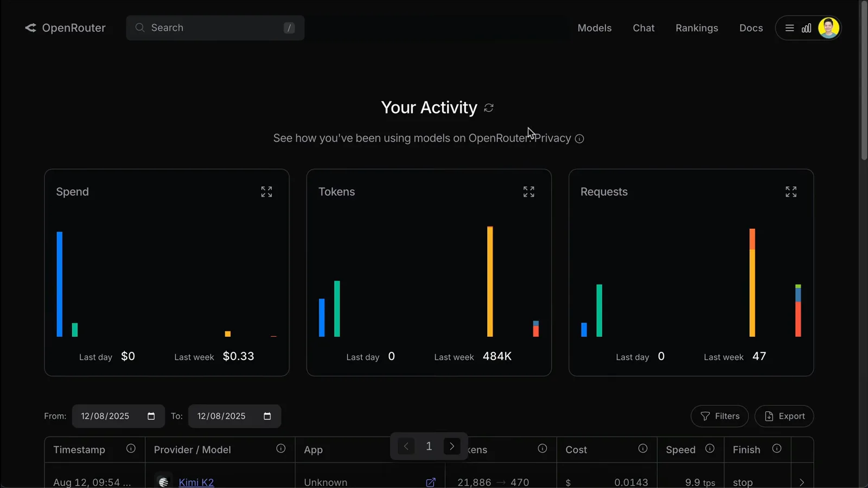Viewport: 868px width, 488px height.
Task: Click the Cost column header
Action: 576,450
